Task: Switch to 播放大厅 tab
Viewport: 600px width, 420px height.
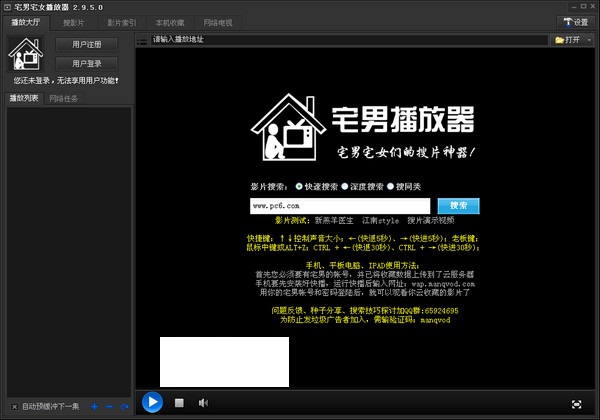Action: click(x=26, y=23)
